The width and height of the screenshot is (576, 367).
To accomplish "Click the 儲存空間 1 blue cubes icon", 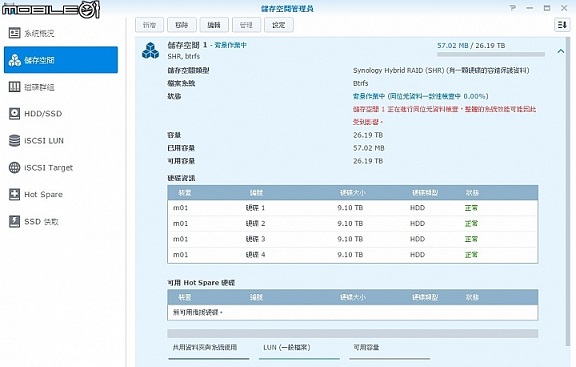I will click(150, 50).
